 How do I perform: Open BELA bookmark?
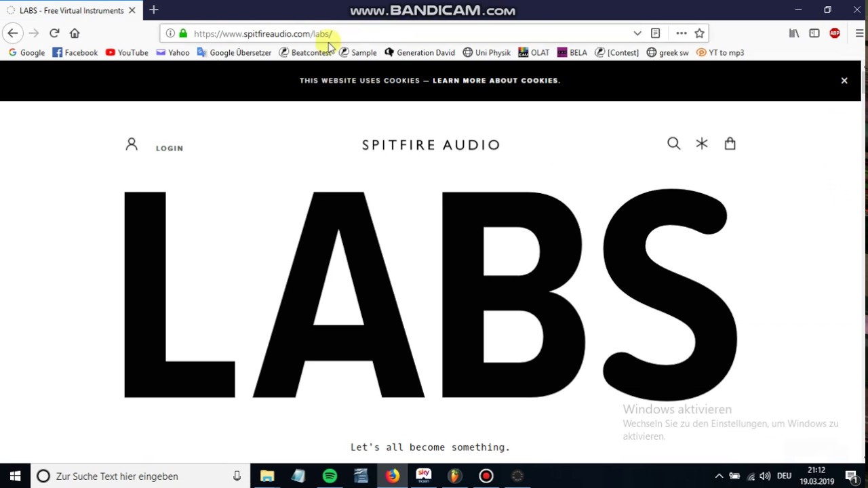point(572,52)
